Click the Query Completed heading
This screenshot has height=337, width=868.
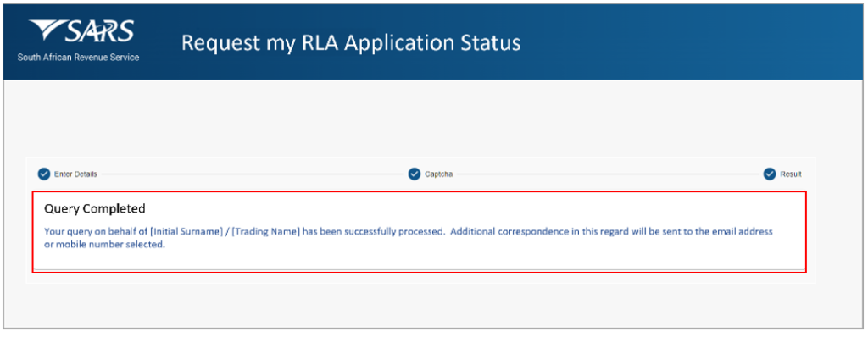tap(95, 208)
